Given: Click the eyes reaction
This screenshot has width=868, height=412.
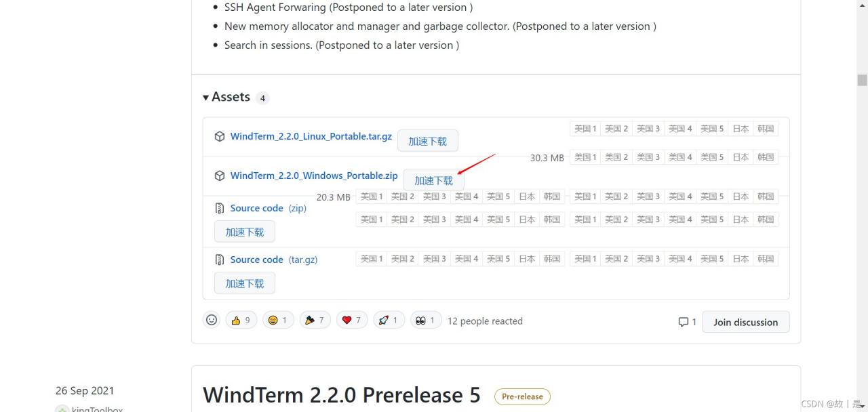Looking at the screenshot, I should click(426, 320).
